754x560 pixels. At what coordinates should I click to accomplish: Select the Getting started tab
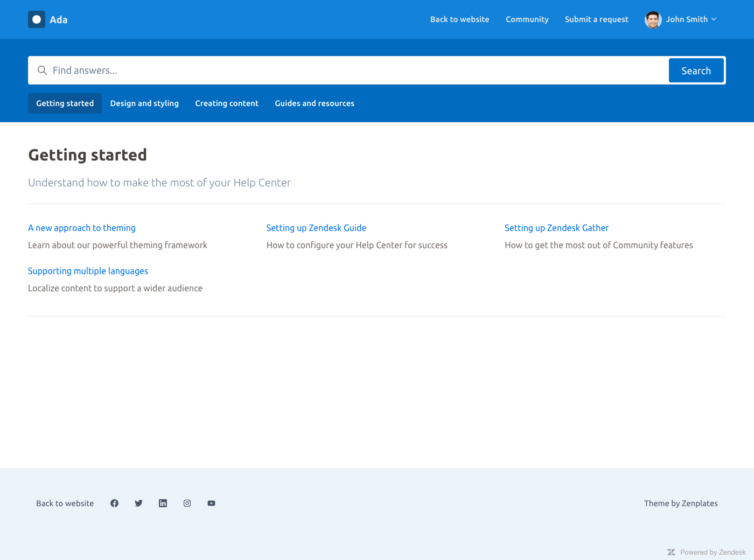click(x=65, y=103)
